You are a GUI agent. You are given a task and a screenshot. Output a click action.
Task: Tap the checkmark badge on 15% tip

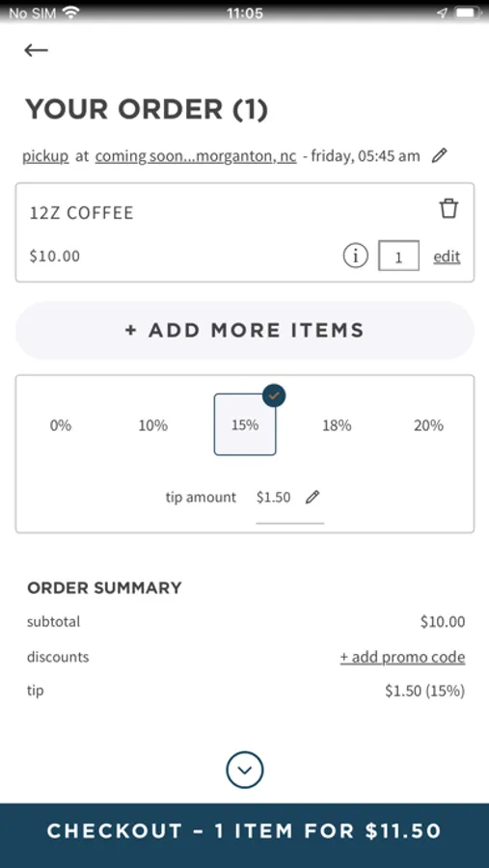click(x=274, y=395)
